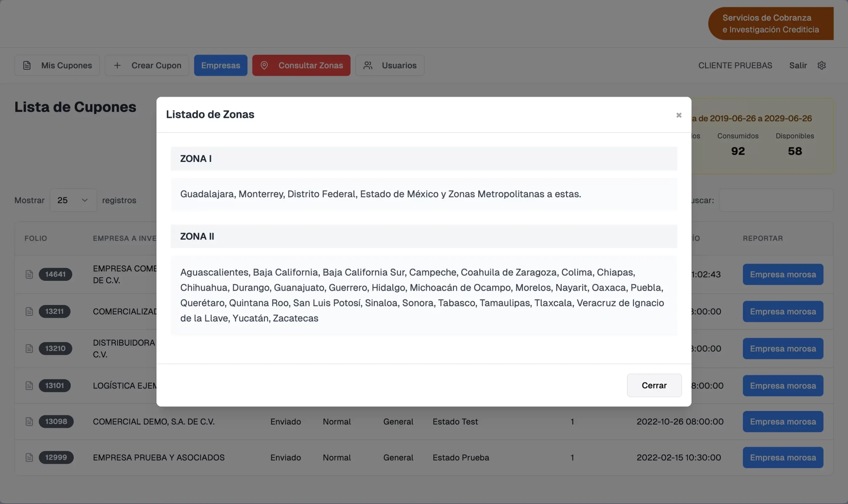Open the Mis Cupones tab

coord(57,65)
